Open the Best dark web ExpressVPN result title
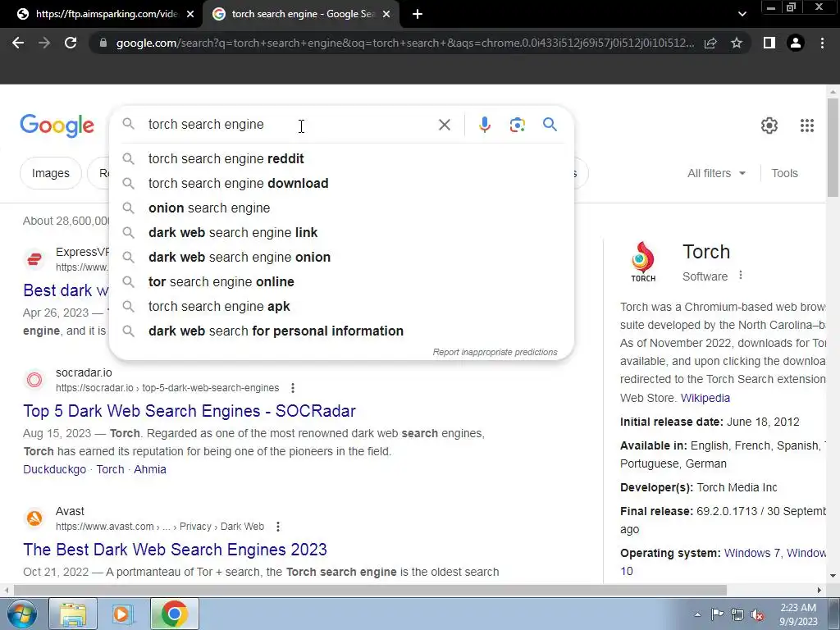This screenshot has width=840, height=630. [66, 290]
